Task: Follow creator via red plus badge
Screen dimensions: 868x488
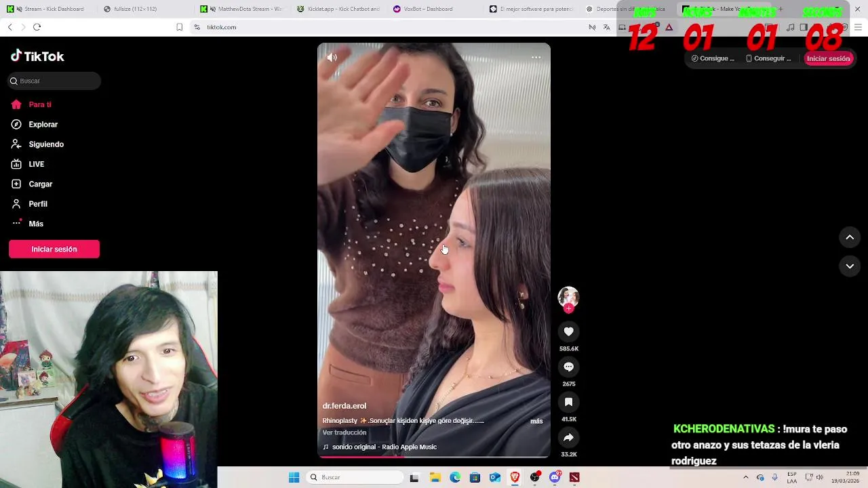Action: click(x=568, y=308)
